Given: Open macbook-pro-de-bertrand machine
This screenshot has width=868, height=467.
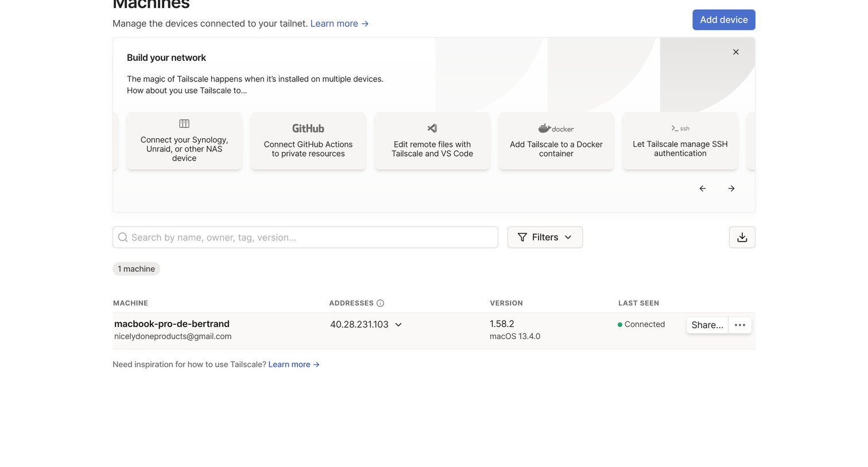Looking at the screenshot, I should coord(172,324).
